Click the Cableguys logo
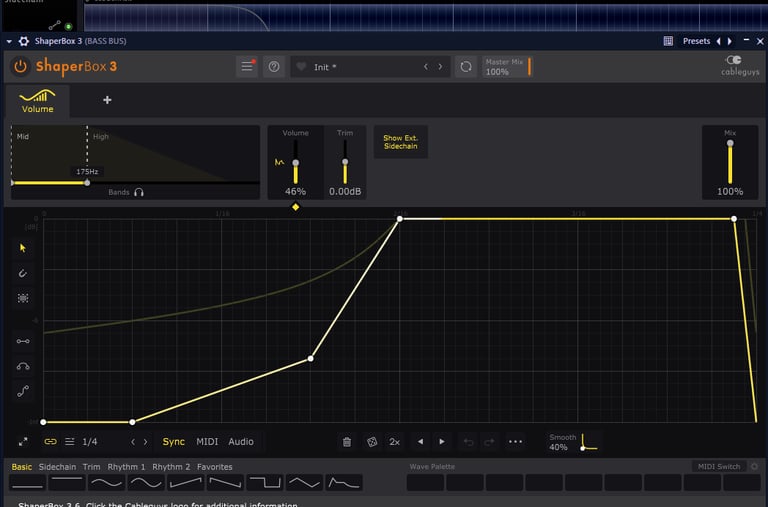768x507 pixels. pyautogui.click(x=740, y=66)
